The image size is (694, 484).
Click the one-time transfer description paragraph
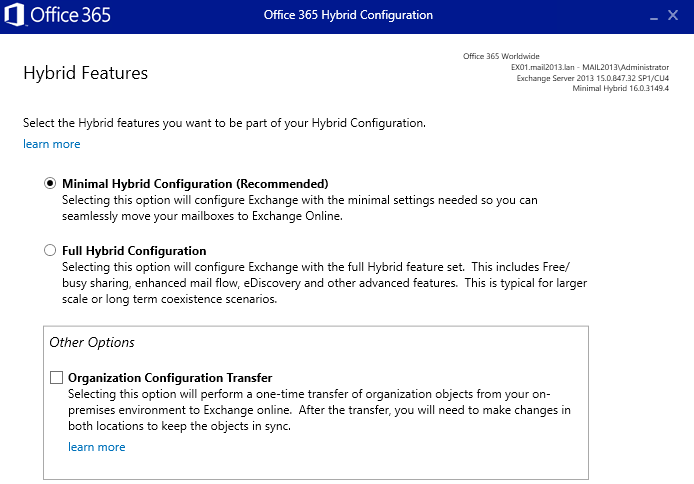[315, 410]
